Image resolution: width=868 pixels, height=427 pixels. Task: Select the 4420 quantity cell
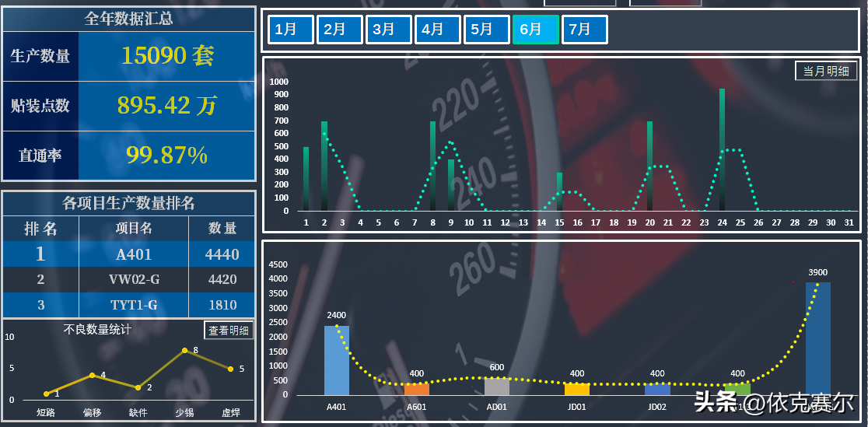(222, 280)
